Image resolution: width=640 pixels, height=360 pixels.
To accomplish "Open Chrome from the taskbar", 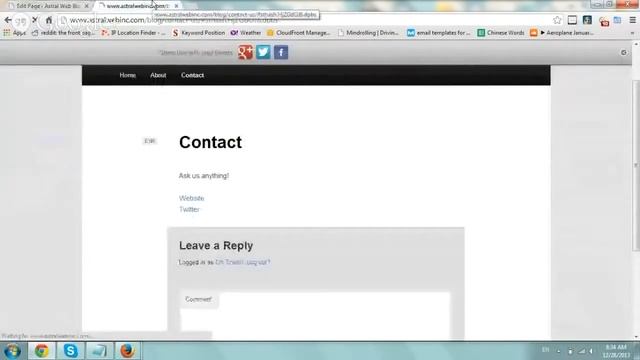I will click(41, 351).
